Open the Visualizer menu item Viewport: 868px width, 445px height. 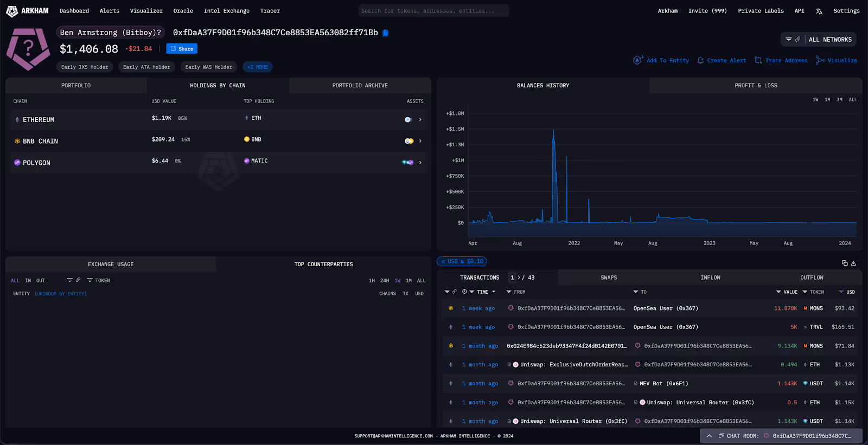(146, 11)
